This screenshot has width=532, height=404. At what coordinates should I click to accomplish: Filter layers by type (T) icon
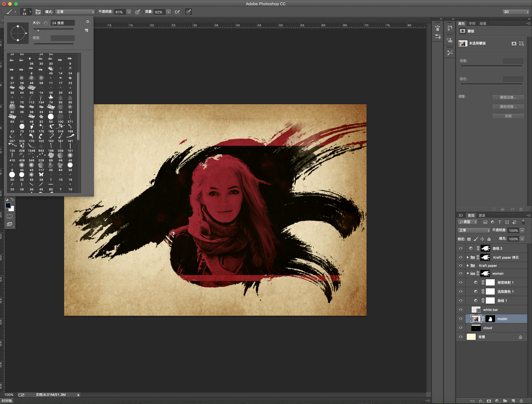pyautogui.click(x=499, y=222)
